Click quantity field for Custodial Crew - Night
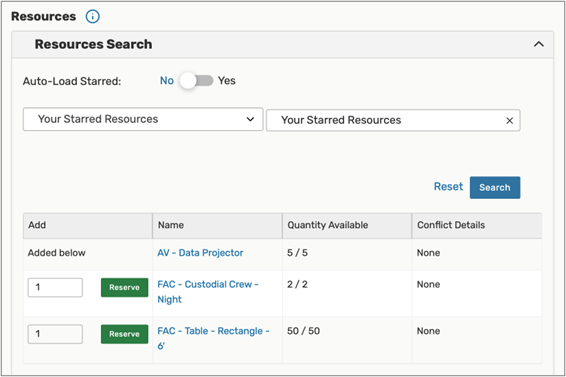 [x=55, y=287]
